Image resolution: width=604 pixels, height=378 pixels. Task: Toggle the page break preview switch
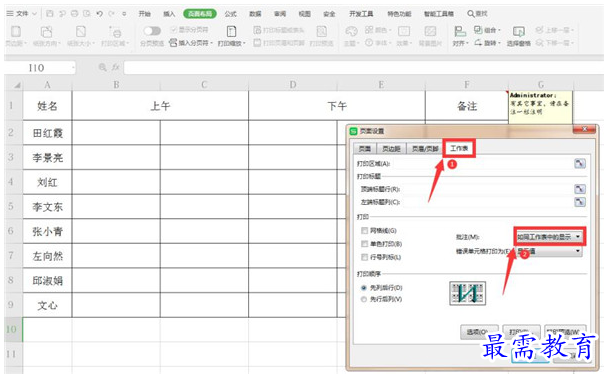152,30
